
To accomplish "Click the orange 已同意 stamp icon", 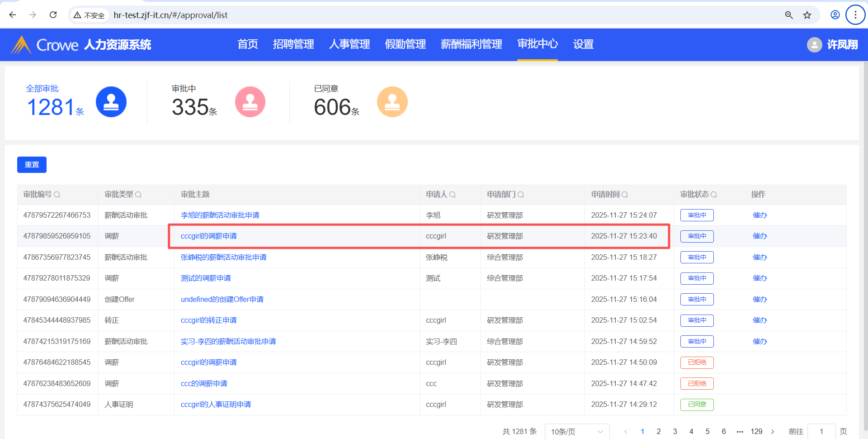I will 392,102.
